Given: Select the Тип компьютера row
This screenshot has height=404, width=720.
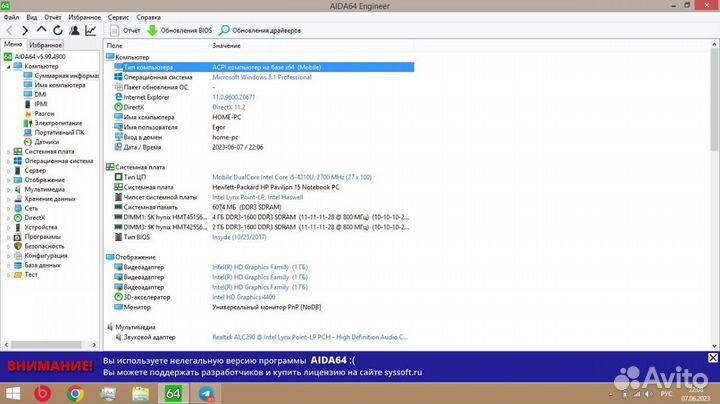Looking at the screenshot, I should 264,67.
